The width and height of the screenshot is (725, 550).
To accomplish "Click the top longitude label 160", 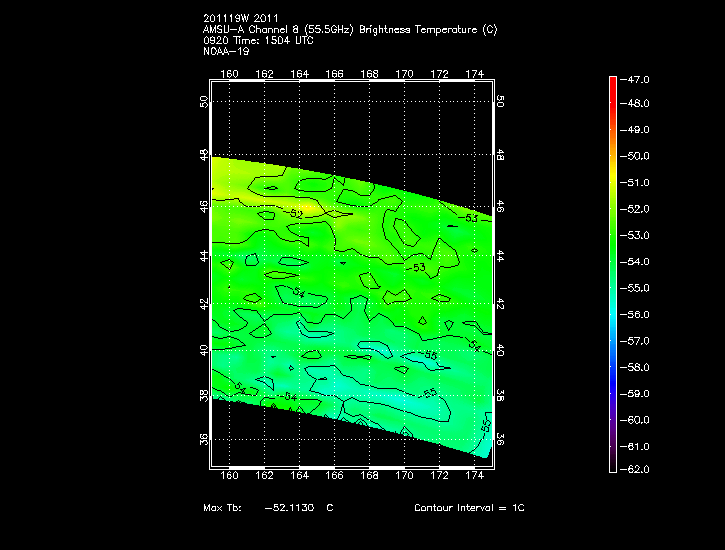I will coord(230,74).
